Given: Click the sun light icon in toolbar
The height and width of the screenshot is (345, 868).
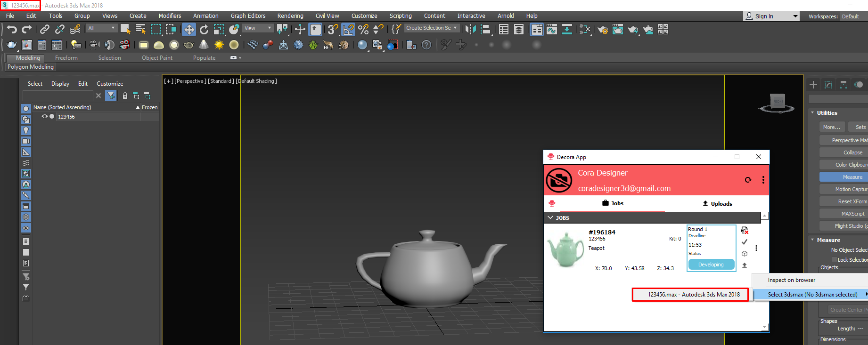Looking at the screenshot, I should [219, 45].
